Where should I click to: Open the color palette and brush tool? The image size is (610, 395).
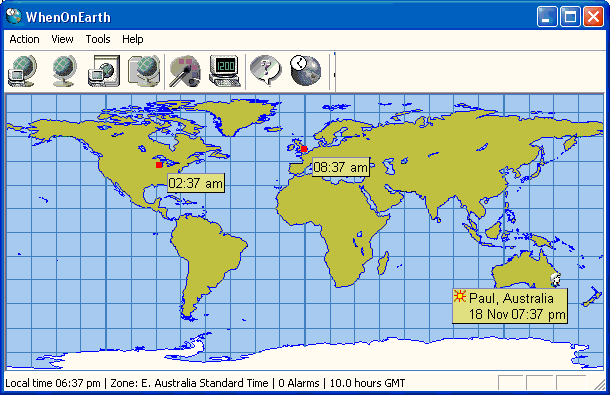tap(185, 71)
